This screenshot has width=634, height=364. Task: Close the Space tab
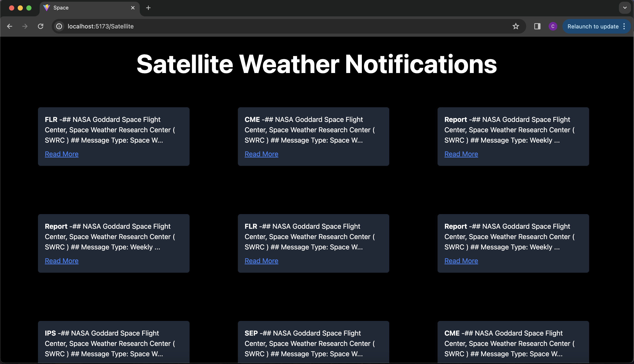(x=133, y=8)
